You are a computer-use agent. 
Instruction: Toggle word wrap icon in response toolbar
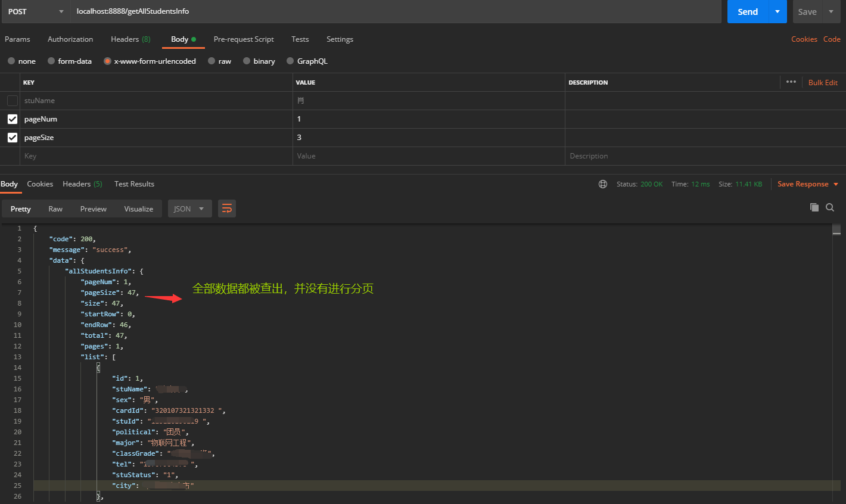227,209
